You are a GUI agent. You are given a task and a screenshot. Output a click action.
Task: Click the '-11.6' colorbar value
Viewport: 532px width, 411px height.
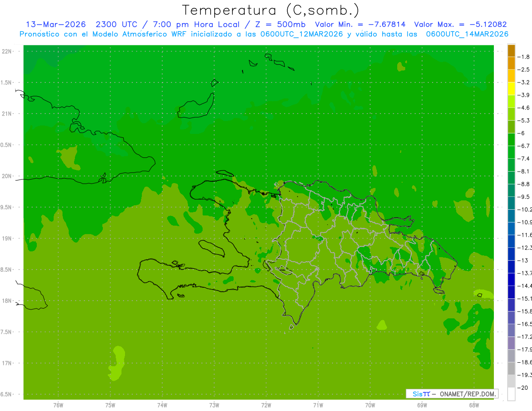click(525, 235)
